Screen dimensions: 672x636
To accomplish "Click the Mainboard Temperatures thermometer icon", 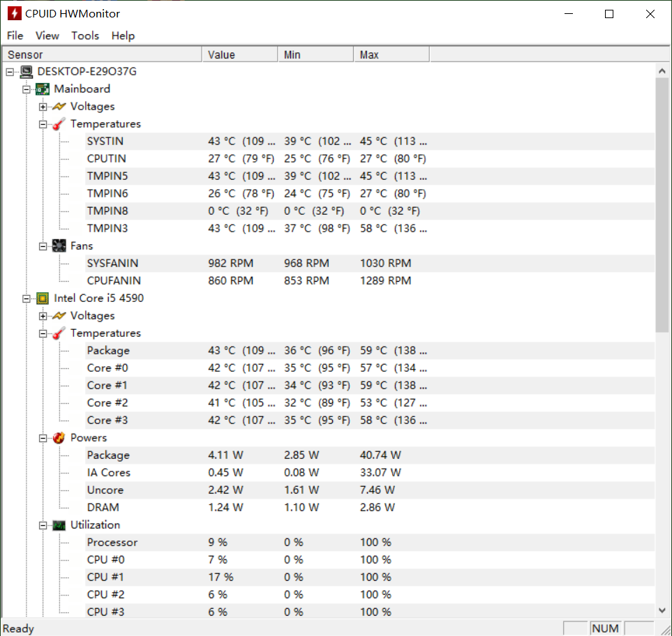I will pyautogui.click(x=59, y=123).
